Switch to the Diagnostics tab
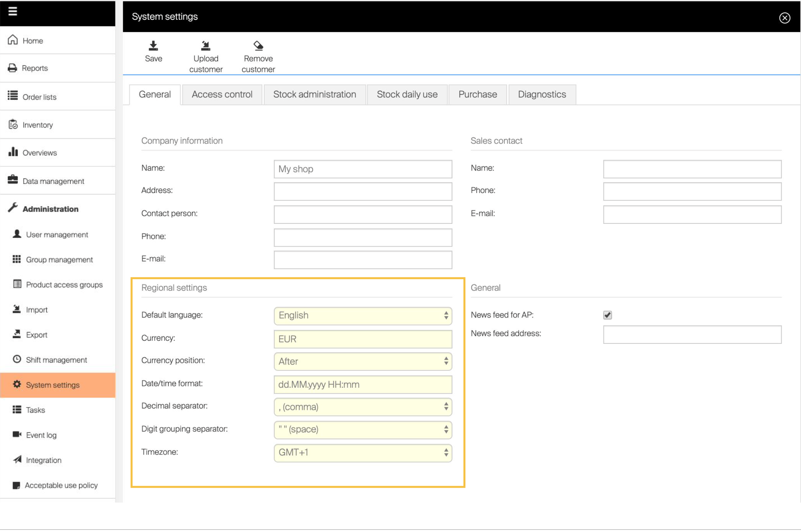Image resolution: width=801 pixels, height=532 pixels. [542, 94]
